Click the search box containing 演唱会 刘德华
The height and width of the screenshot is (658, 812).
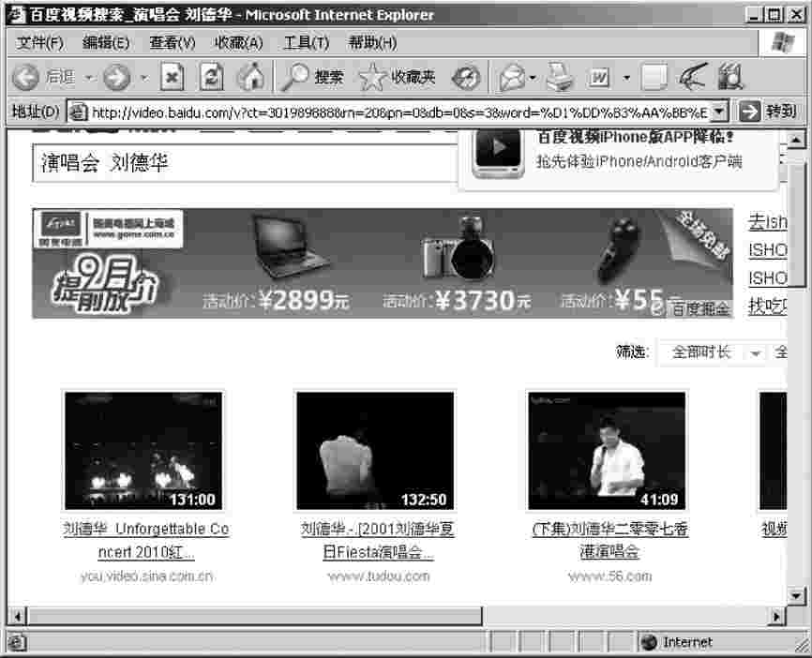tap(245, 163)
